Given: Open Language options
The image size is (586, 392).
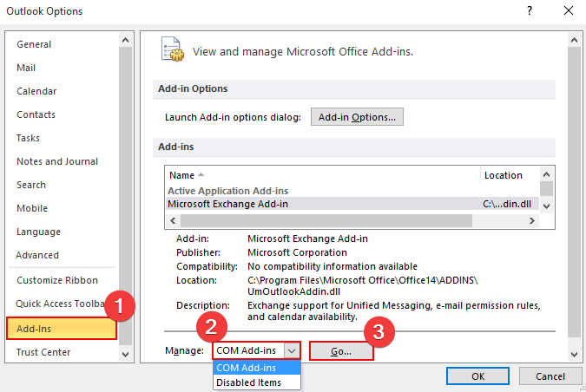Looking at the screenshot, I should pyautogui.click(x=38, y=232).
